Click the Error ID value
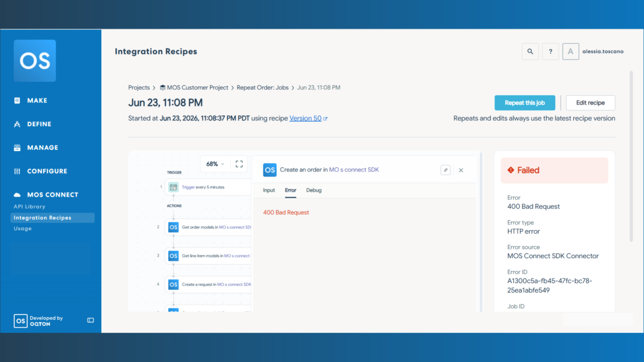This screenshot has width=644, height=362. pyautogui.click(x=550, y=286)
